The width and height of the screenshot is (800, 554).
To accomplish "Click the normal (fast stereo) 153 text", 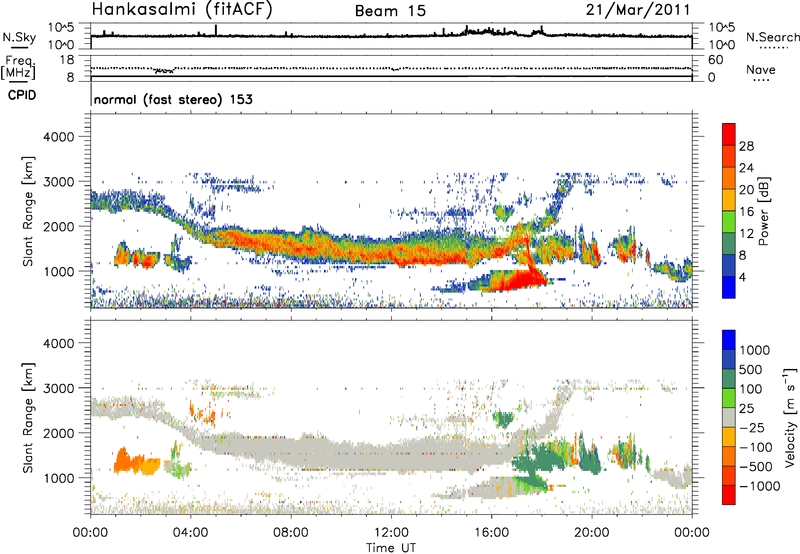I will tap(173, 99).
